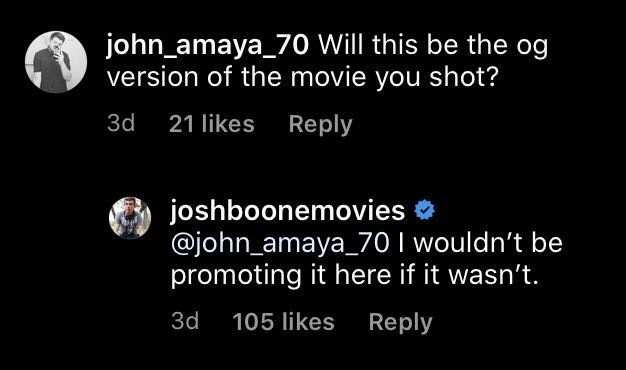This screenshot has height=370, width=626.
Task: Reply to joshboonemovies' comment
Action: [400, 322]
